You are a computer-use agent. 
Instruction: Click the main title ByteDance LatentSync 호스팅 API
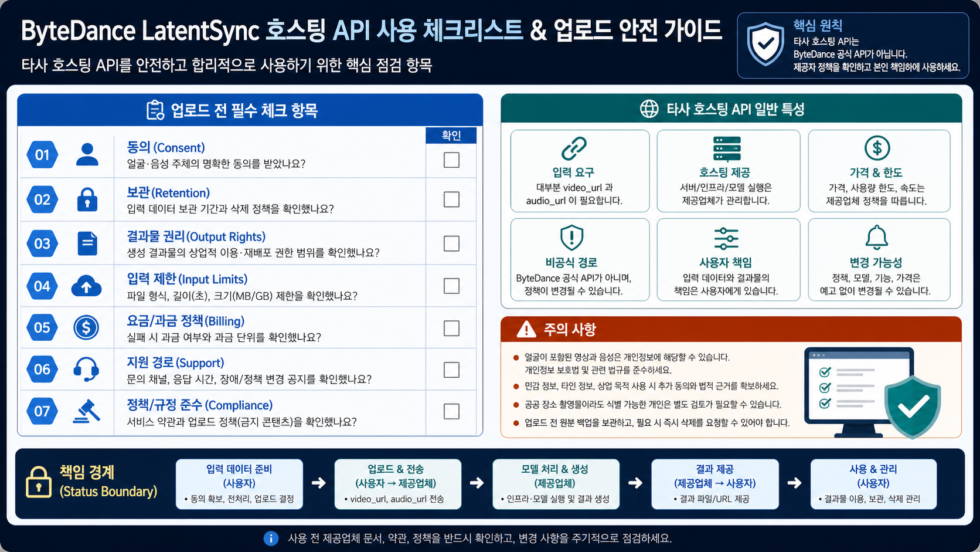coord(371,31)
